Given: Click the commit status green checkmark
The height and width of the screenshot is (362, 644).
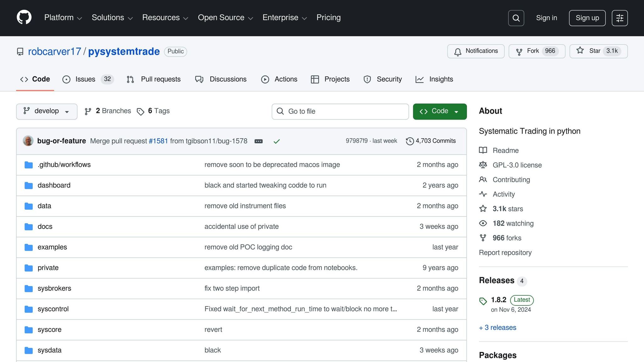Looking at the screenshot, I should (276, 141).
